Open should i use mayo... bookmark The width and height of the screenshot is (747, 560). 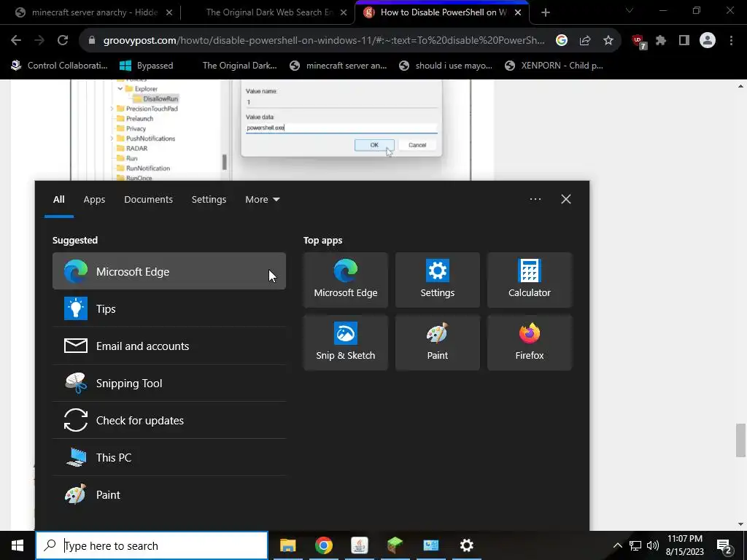[446, 66]
